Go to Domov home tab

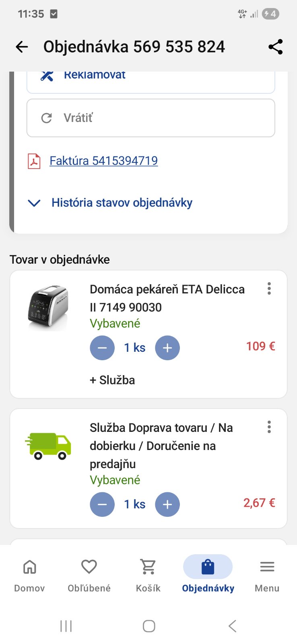tap(29, 575)
